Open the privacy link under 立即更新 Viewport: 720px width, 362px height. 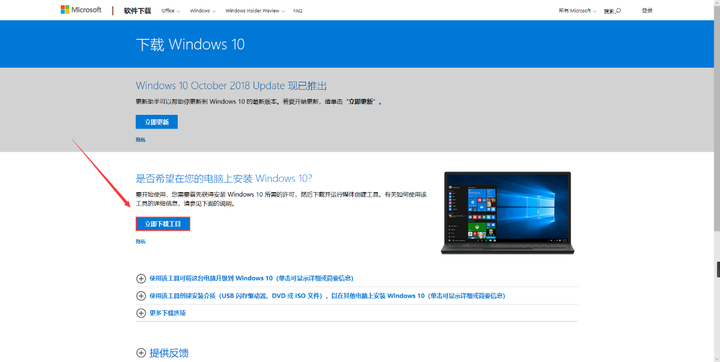(141, 139)
